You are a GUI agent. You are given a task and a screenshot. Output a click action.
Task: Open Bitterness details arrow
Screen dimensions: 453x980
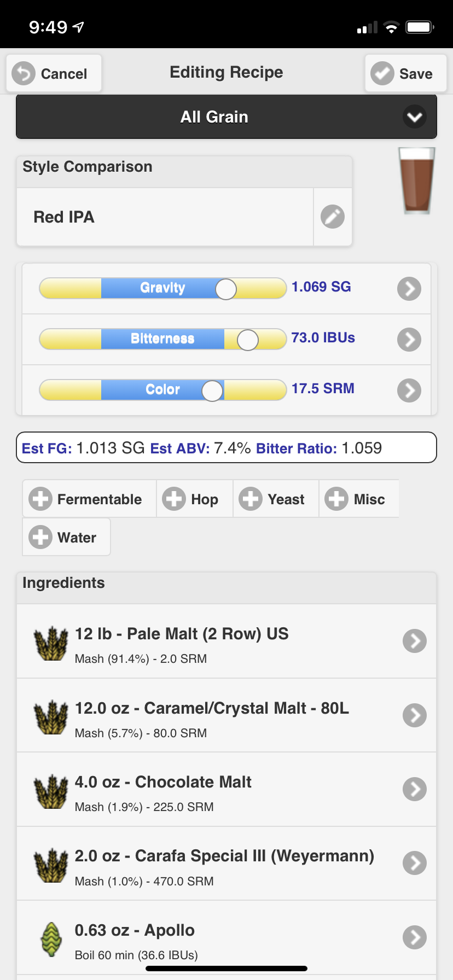pos(409,340)
